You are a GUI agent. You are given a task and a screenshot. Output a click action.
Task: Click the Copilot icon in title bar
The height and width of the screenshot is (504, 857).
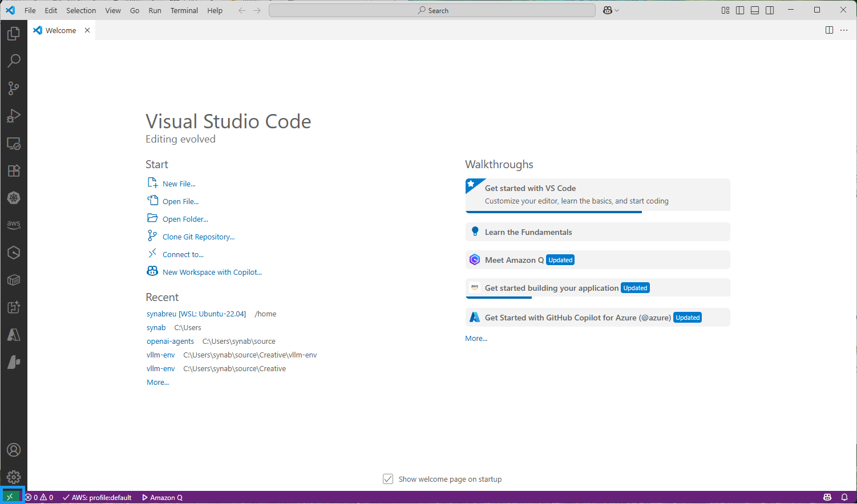608,10
